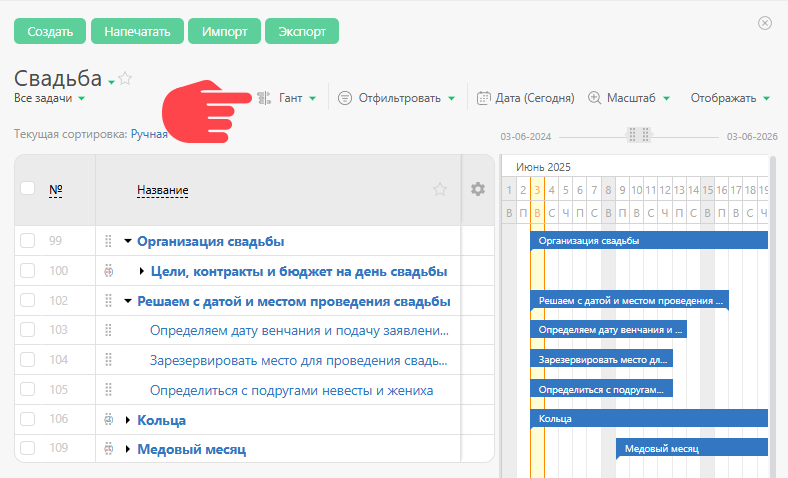Click the Создать button
Viewport: 788px width, 478px height.
click(50, 31)
